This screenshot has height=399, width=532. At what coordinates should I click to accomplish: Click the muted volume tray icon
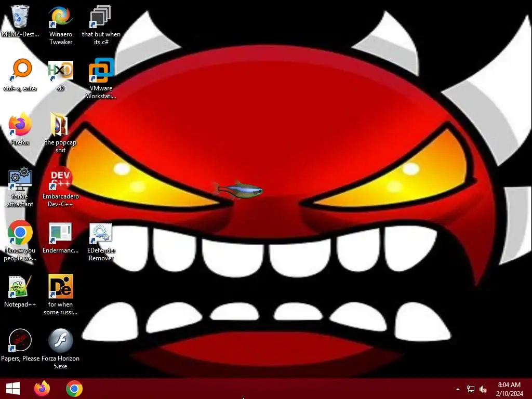point(483,389)
